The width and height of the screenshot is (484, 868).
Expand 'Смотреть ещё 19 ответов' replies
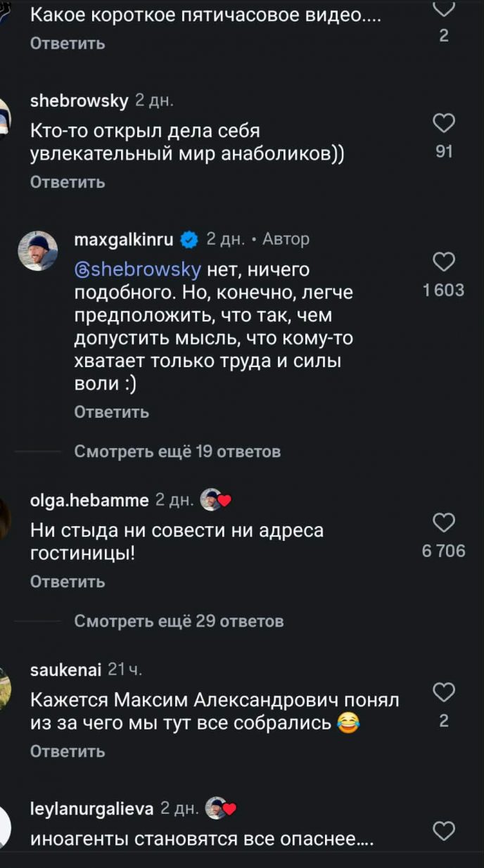point(177,452)
